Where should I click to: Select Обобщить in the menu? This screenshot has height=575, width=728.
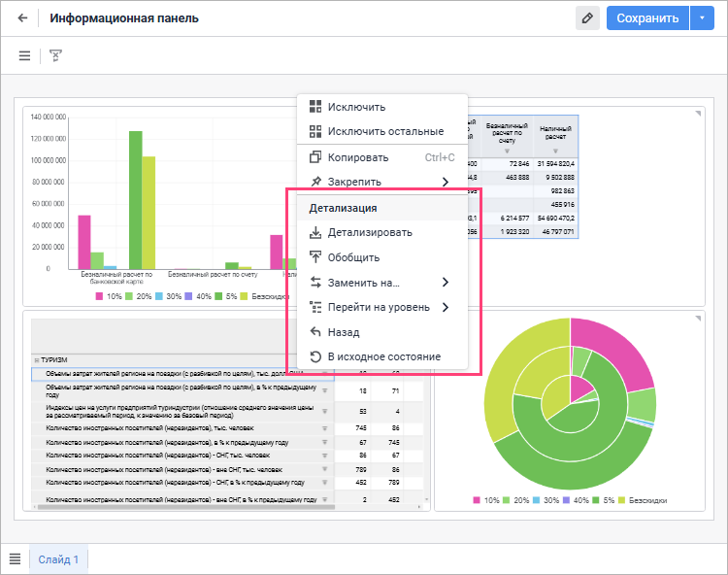click(x=353, y=257)
